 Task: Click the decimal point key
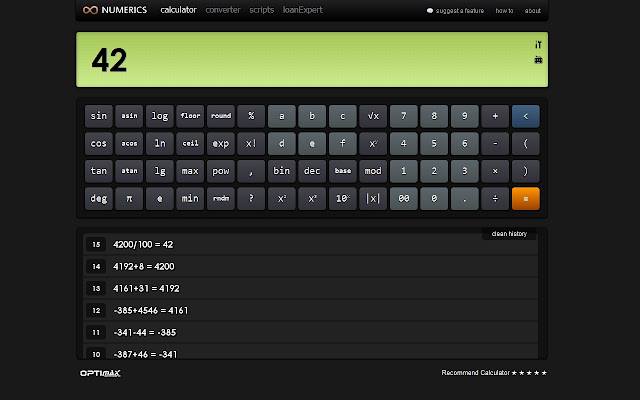click(464, 198)
